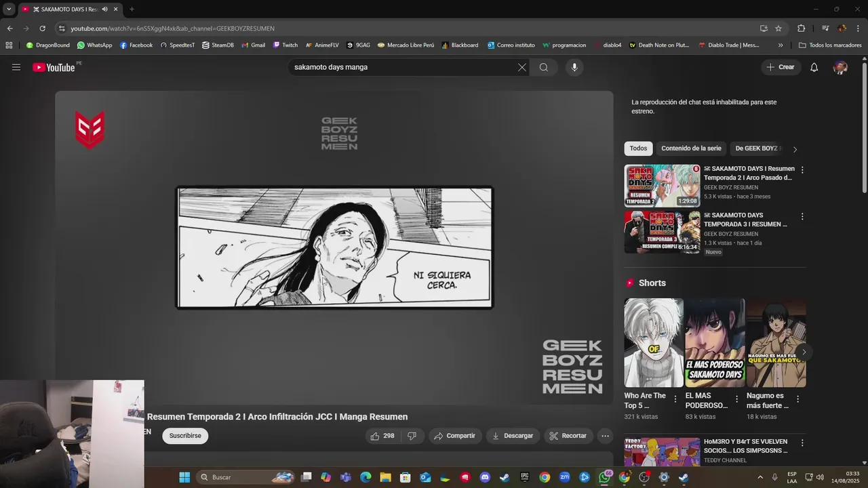Open Windows Start menu
The image size is (868, 488).
(x=184, y=477)
